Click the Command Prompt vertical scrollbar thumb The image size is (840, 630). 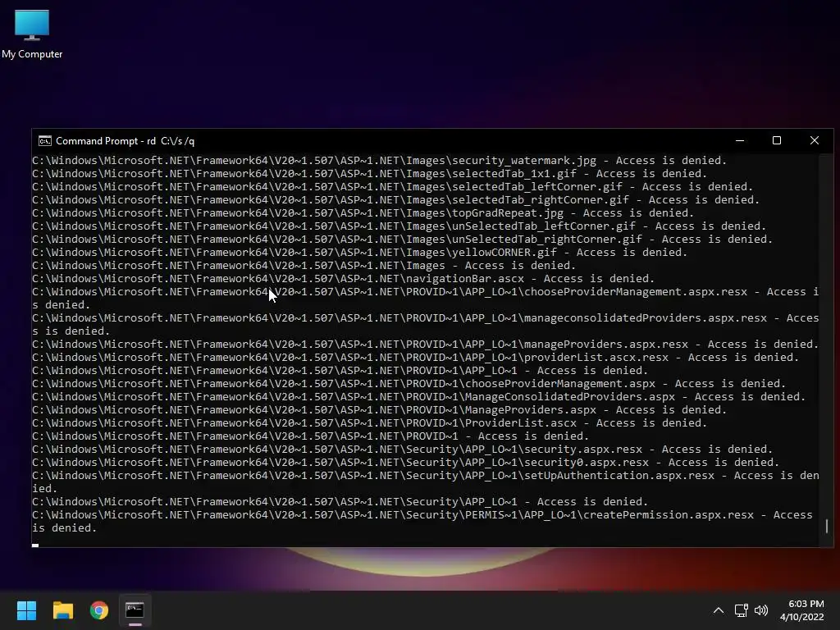pos(827,526)
